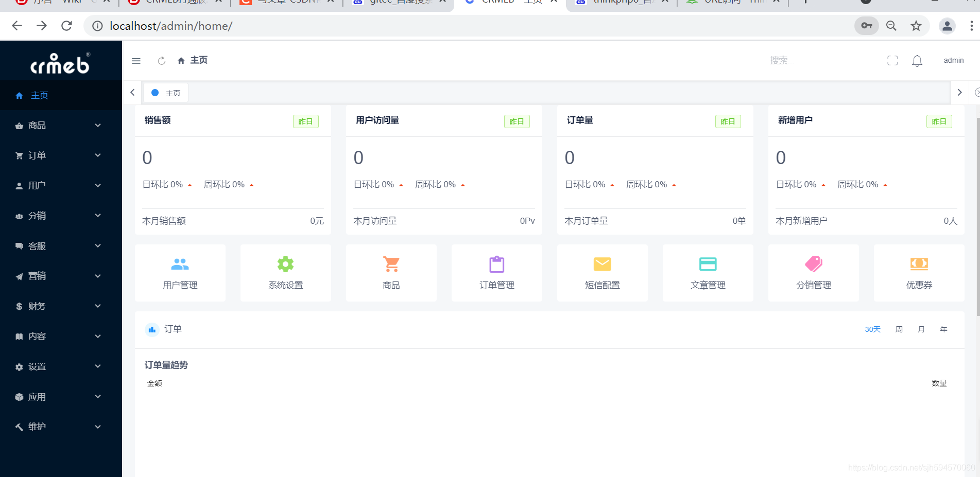Screen dimensions: 980x477
Task: Expand the 设置 sidebar menu
Action: tap(61, 366)
